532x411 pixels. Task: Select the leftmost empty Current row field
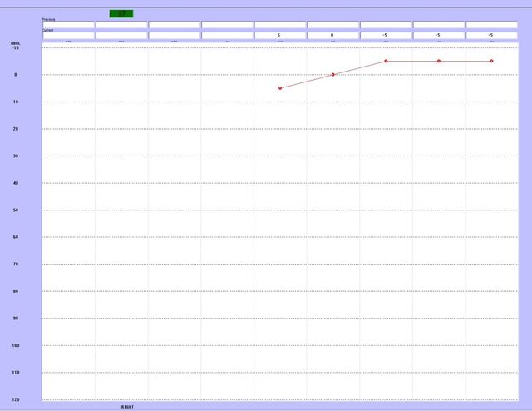68,35
